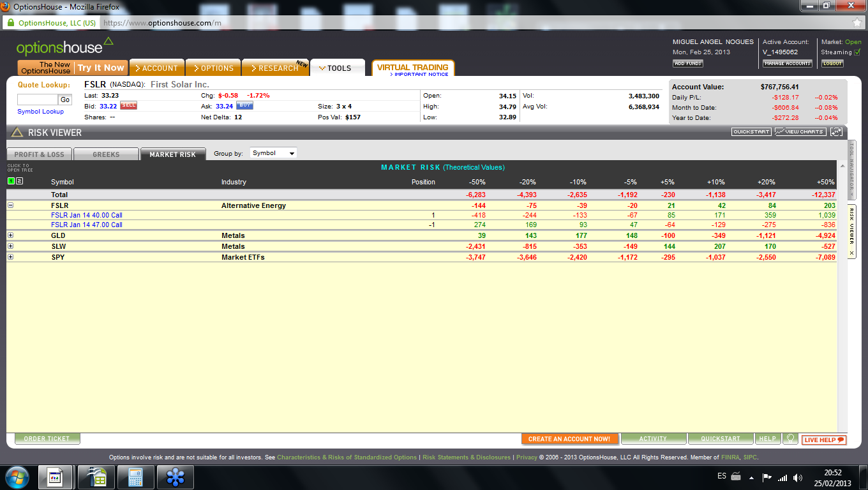The image size is (868, 490).
Task: Open the SIPC footer link
Action: click(x=750, y=457)
